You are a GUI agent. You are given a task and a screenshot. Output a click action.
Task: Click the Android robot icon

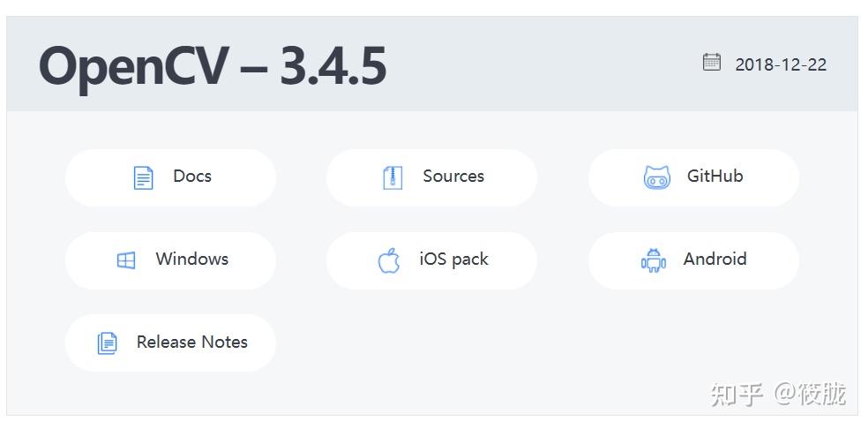[654, 260]
